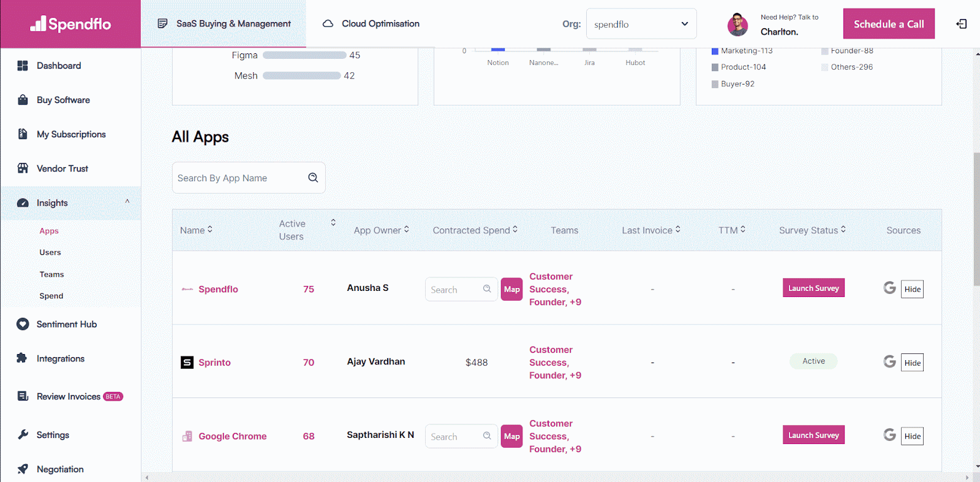Click the Marketing-113 legend swatch

click(715, 51)
